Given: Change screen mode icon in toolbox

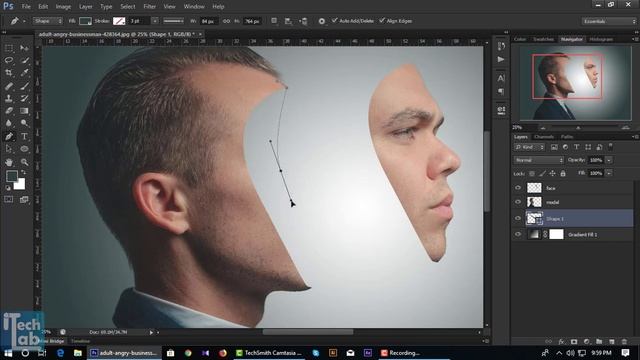Looking at the screenshot, I should pyautogui.click(x=24, y=199).
